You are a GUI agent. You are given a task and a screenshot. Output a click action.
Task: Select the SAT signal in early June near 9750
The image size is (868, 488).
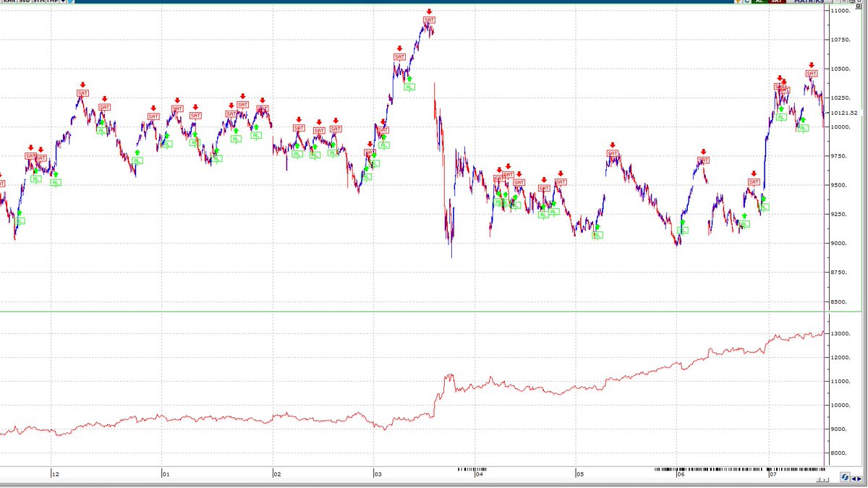point(703,160)
